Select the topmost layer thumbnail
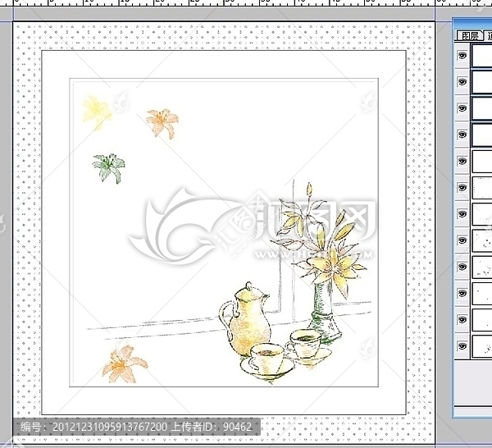Screen dimensions: 492x448 (x=481, y=56)
